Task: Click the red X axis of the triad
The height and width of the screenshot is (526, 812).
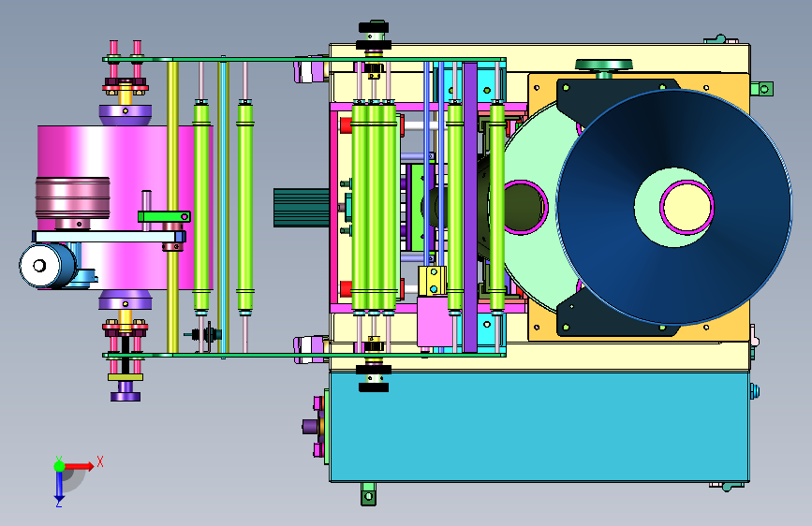Action: click(x=79, y=466)
